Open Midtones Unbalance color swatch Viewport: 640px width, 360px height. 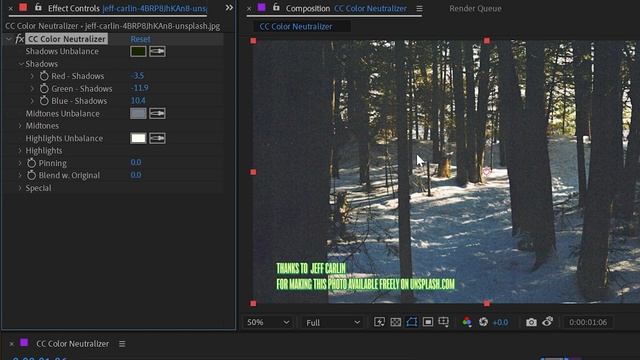[x=138, y=113]
